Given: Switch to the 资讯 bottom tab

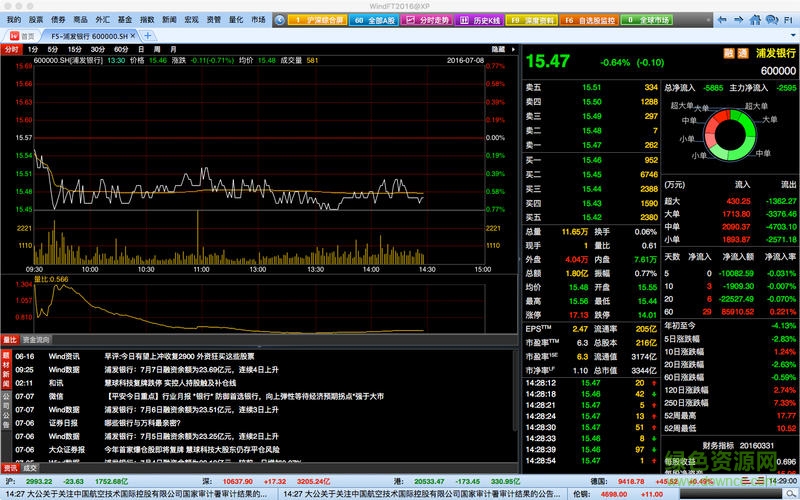Looking at the screenshot, I should click(x=10, y=468).
